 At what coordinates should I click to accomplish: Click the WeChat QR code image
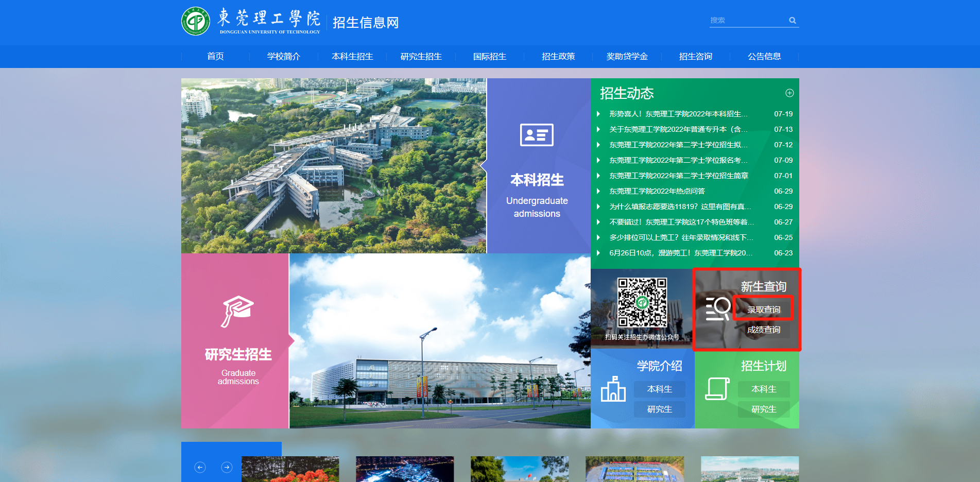[x=642, y=303]
